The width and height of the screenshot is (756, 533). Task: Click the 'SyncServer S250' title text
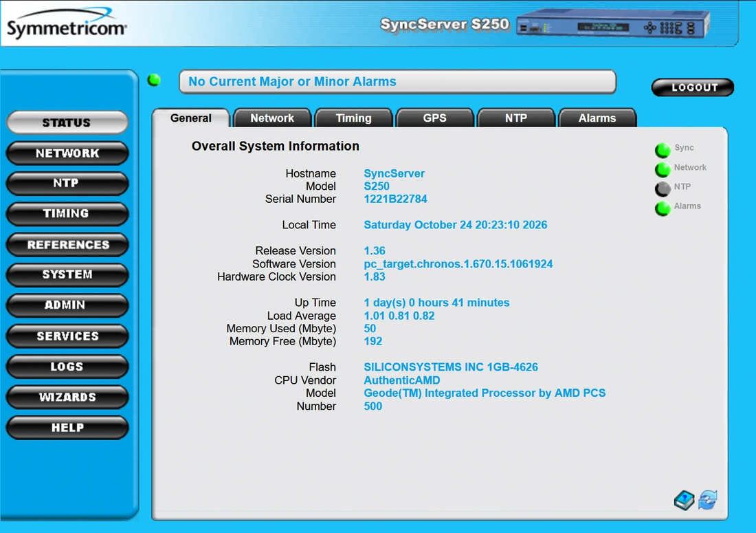click(445, 24)
